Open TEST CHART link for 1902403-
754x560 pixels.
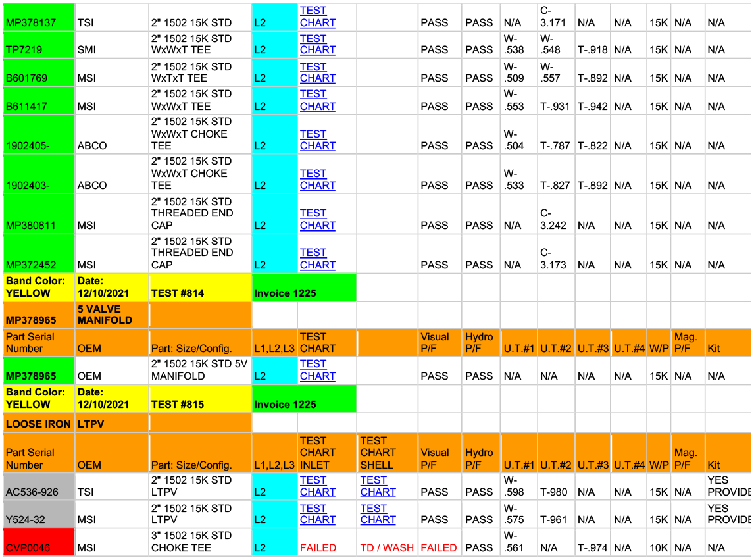coord(317,180)
